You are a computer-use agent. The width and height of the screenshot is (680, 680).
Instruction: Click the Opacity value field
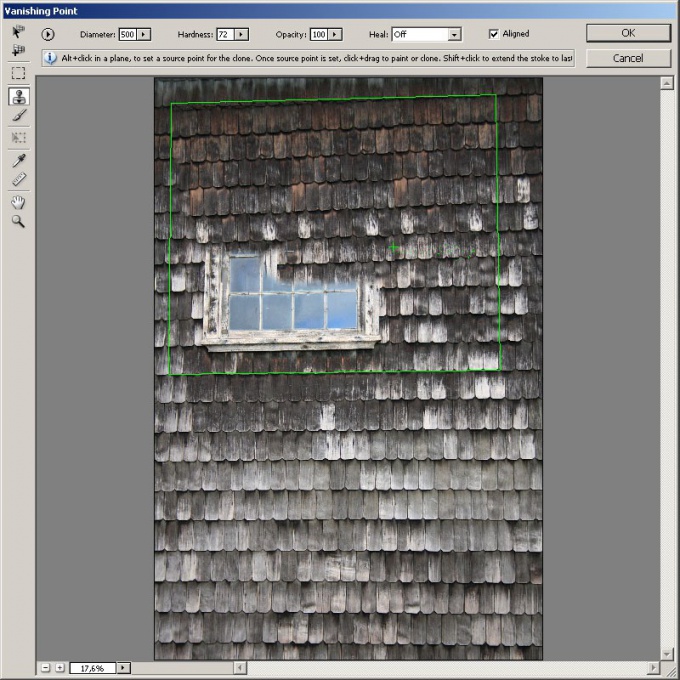pyautogui.click(x=319, y=34)
